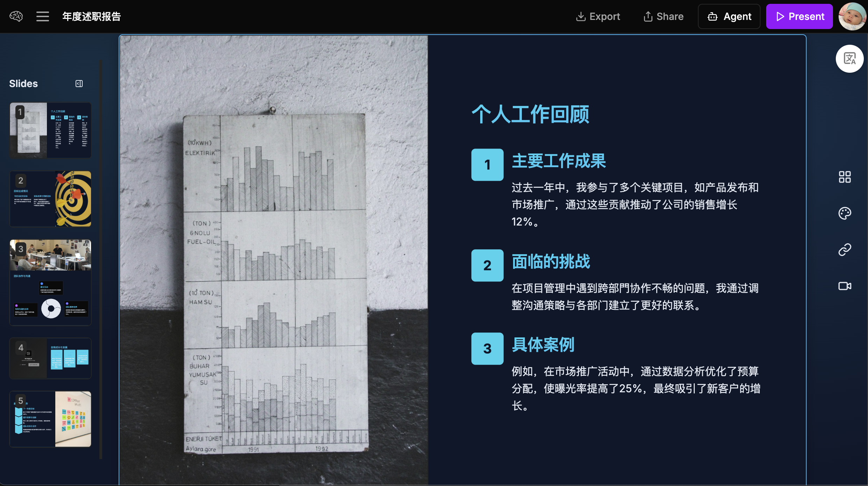Screen dimensions: 868x486
Task: Select slide 3 thumbnail with office photo
Action: 50,283
